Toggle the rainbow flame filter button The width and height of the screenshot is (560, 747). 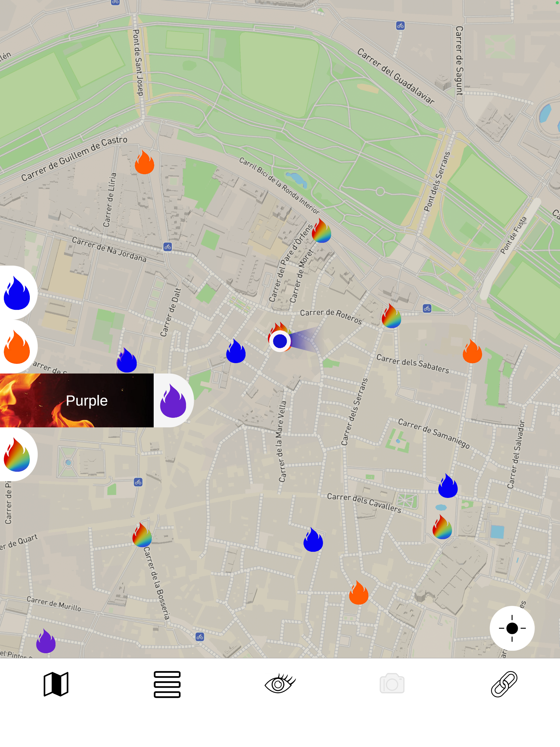(17, 454)
